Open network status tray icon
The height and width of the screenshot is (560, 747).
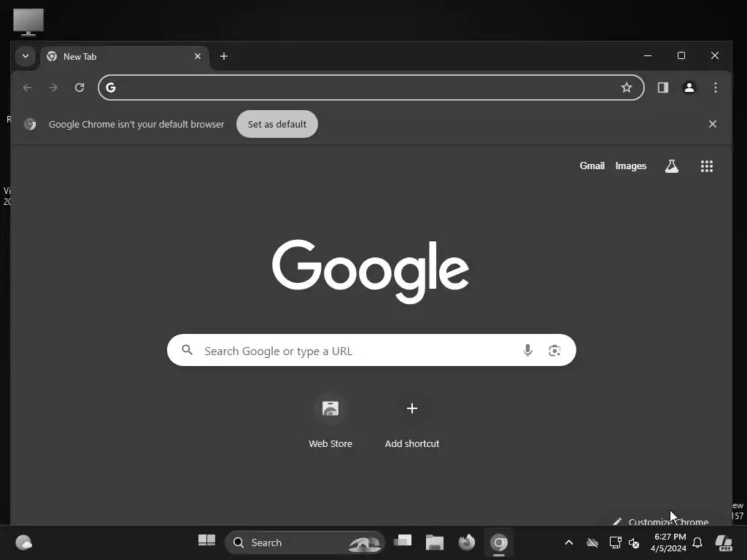pos(615,542)
